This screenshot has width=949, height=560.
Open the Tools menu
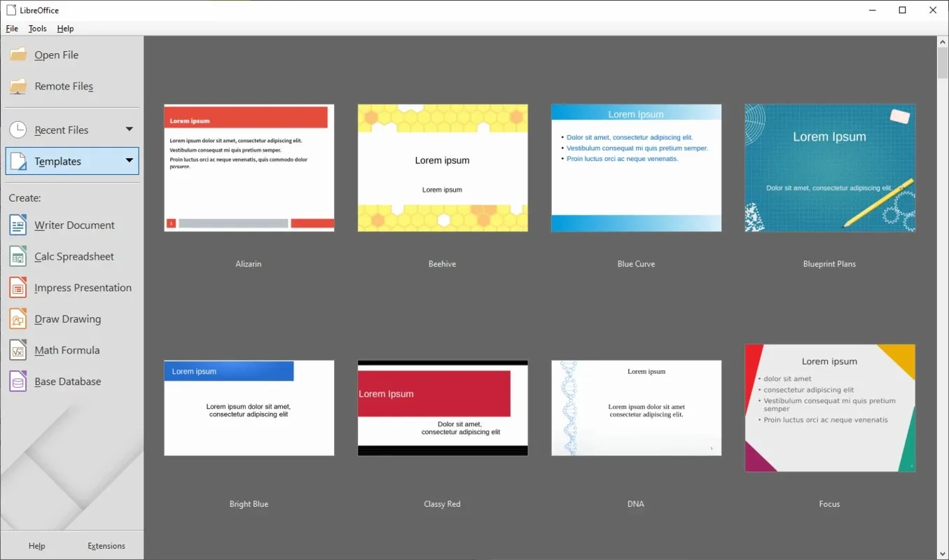[x=38, y=29]
